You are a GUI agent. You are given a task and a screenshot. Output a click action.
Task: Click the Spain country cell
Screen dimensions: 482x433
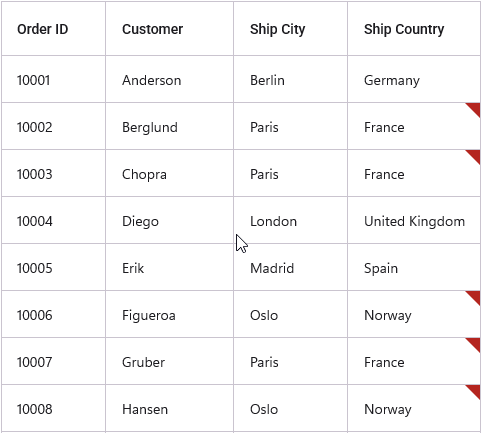click(414, 267)
